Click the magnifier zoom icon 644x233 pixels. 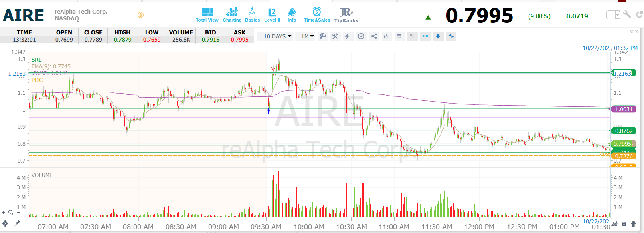point(11,212)
